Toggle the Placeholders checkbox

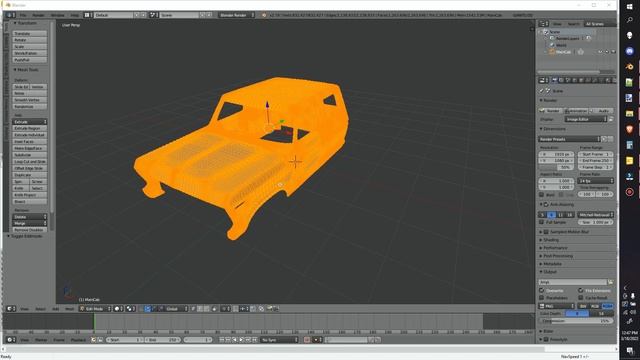pyautogui.click(x=542, y=298)
